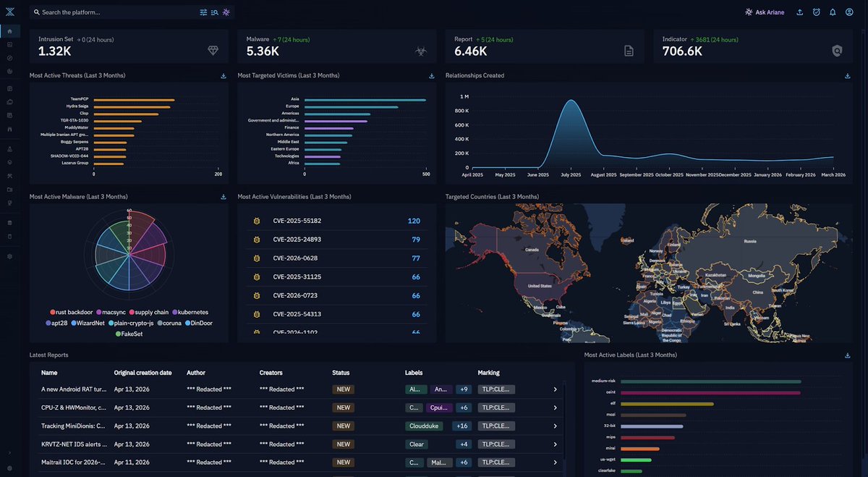
Task: Open chevron for CPU-Z & HWMonitor row
Action: pyautogui.click(x=556, y=408)
